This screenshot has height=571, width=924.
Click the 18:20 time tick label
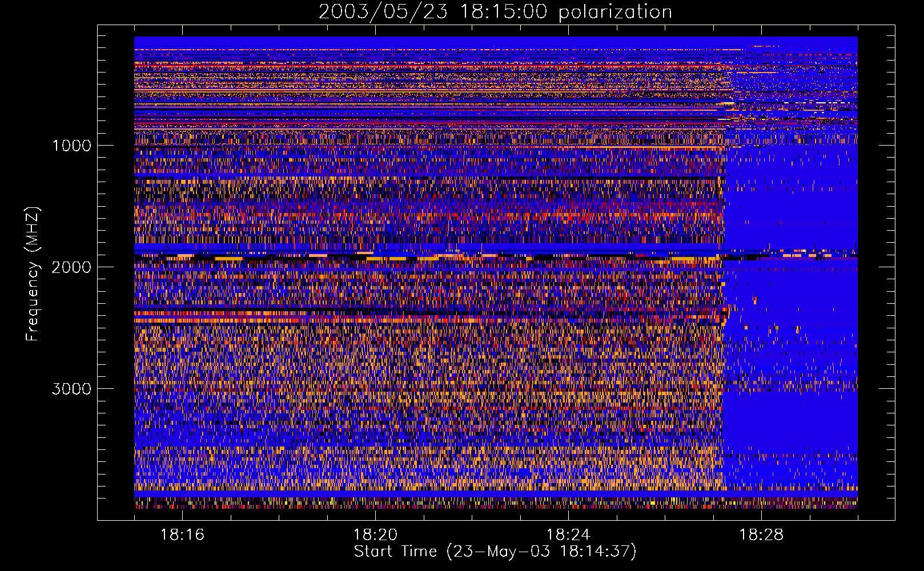point(375,534)
